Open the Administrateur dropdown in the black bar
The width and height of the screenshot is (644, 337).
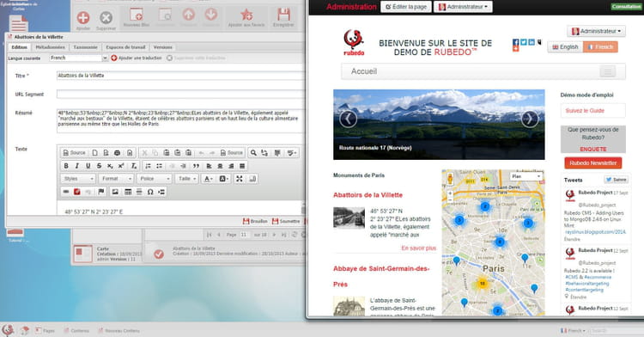463,7
